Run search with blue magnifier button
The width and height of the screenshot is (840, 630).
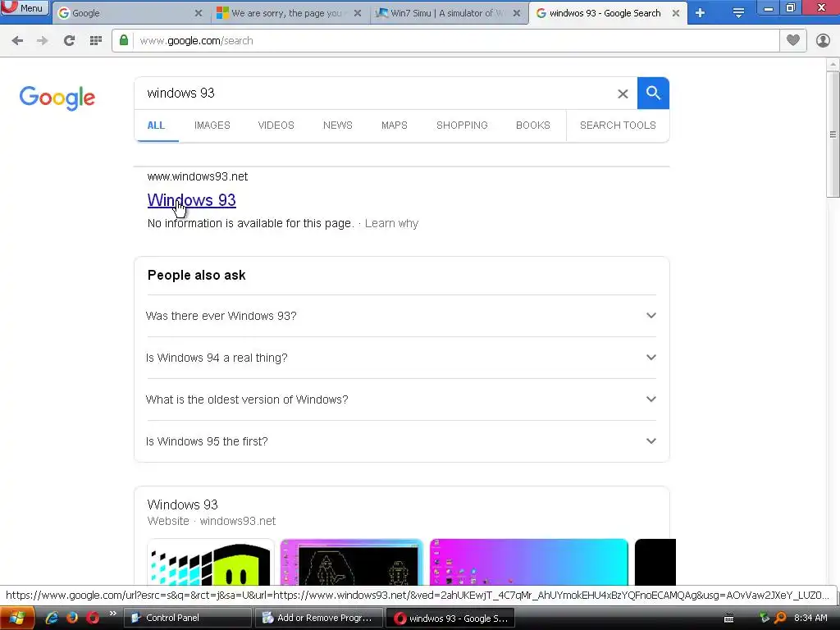click(653, 94)
